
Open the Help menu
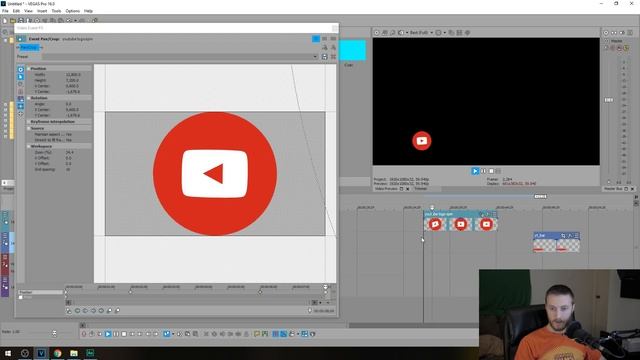tap(88, 11)
